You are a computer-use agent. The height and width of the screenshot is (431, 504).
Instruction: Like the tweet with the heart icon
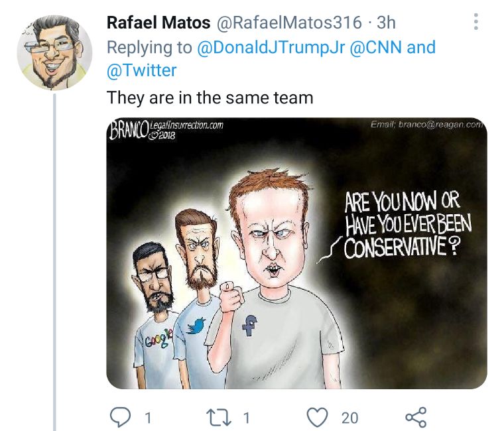(319, 417)
